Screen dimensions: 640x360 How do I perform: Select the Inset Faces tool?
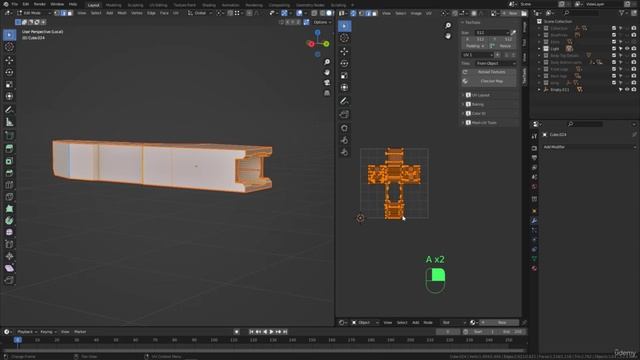[x=9, y=161]
